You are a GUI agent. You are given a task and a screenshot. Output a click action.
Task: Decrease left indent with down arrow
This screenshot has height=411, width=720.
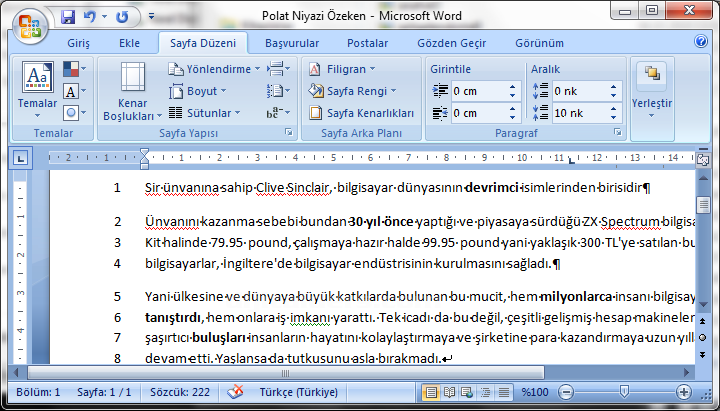pos(512,96)
